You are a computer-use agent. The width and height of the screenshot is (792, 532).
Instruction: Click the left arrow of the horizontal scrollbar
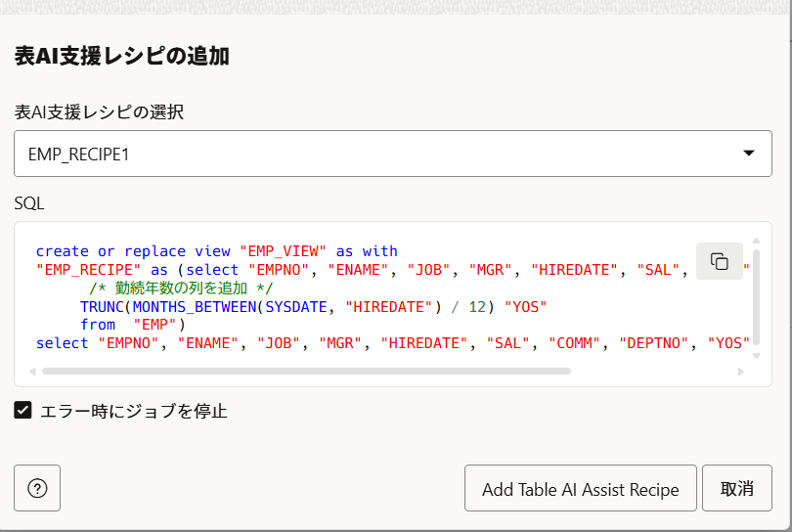[33, 372]
